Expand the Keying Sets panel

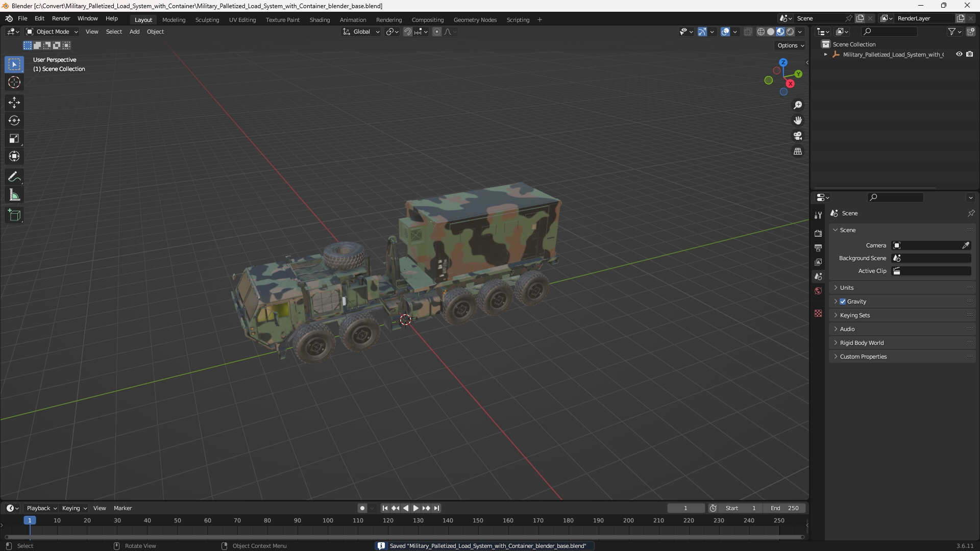(902, 315)
